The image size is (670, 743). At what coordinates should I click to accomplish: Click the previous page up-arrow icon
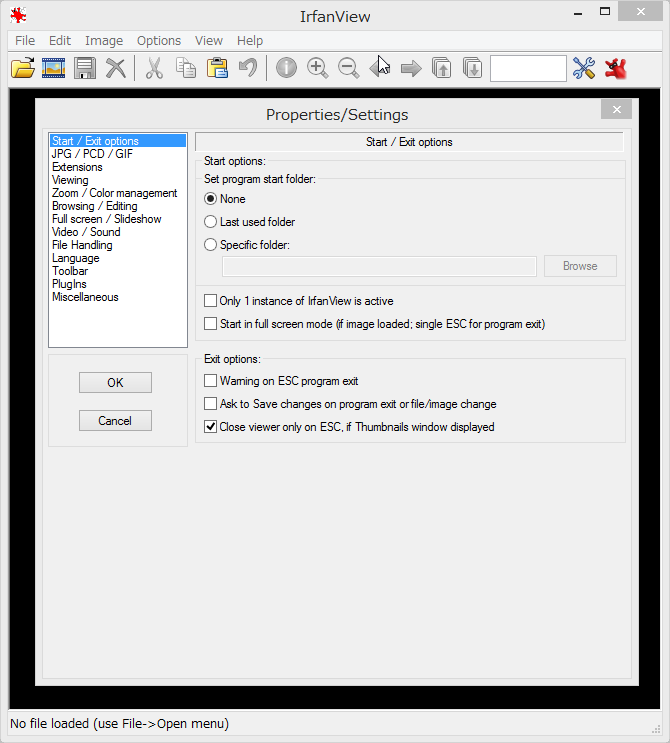[442, 68]
